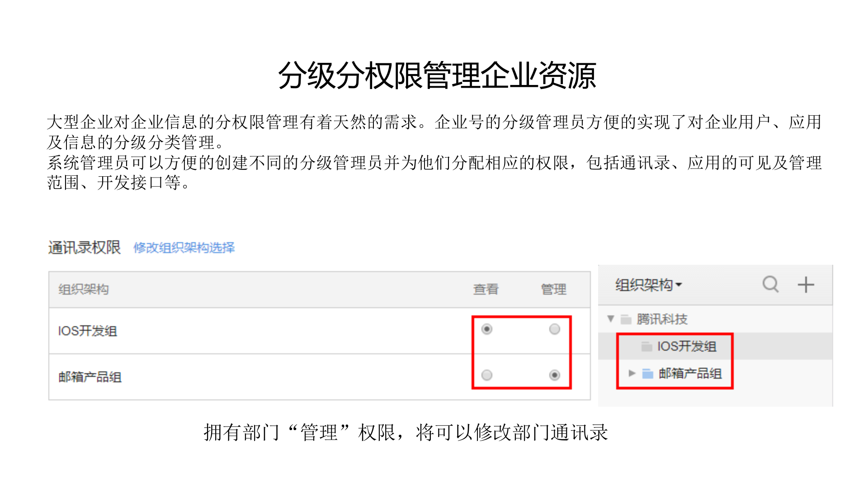868x488 pixels.
Task: Select the 管理 radio for 邮箱产品组
Action: [554, 375]
